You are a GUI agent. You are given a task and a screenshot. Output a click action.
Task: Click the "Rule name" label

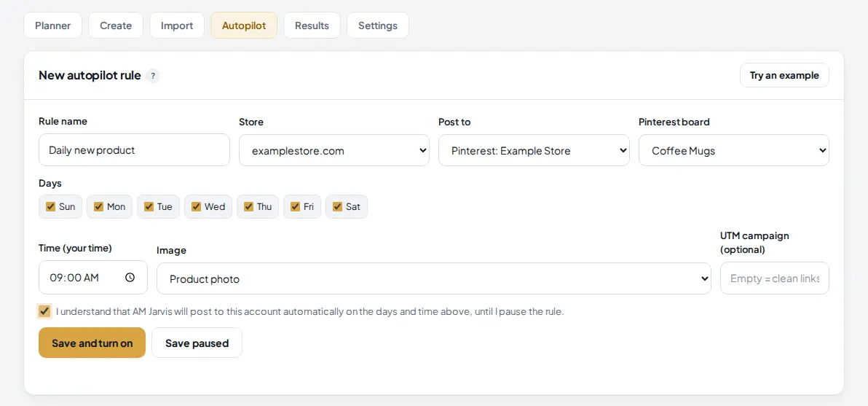(63, 121)
